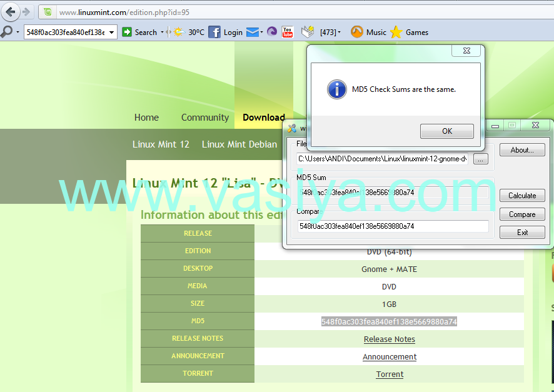Viewport: 554px width, 392px height.
Task: Click the '1GB' size value
Action: (389, 304)
